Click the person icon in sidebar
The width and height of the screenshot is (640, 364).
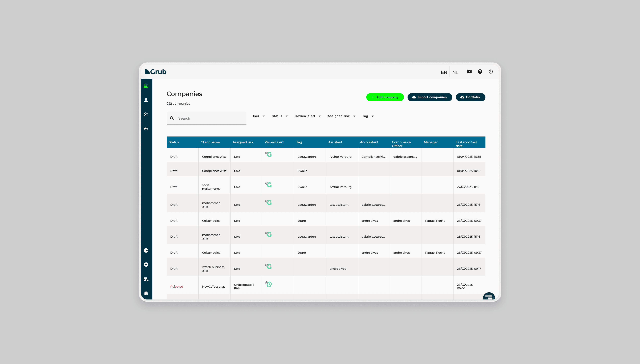pos(146,100)
